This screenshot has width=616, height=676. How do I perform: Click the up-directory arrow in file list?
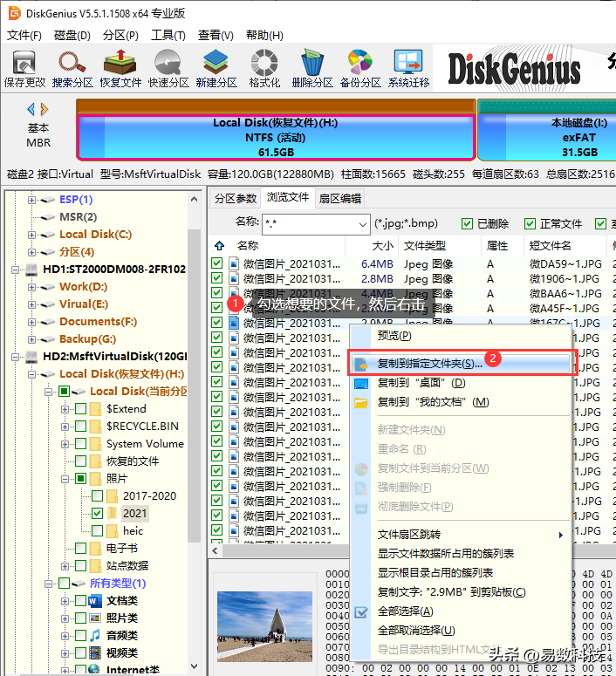coord(220,246)
